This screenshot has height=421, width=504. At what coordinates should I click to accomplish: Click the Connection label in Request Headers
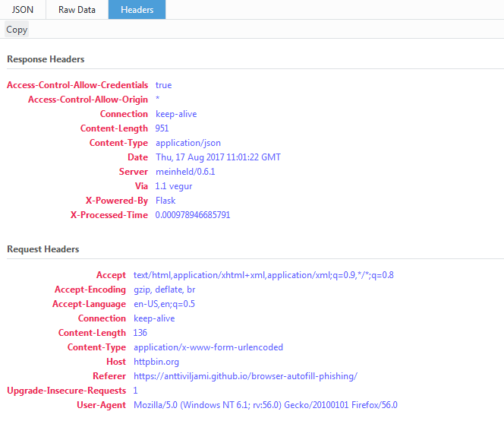coord(102,318)
